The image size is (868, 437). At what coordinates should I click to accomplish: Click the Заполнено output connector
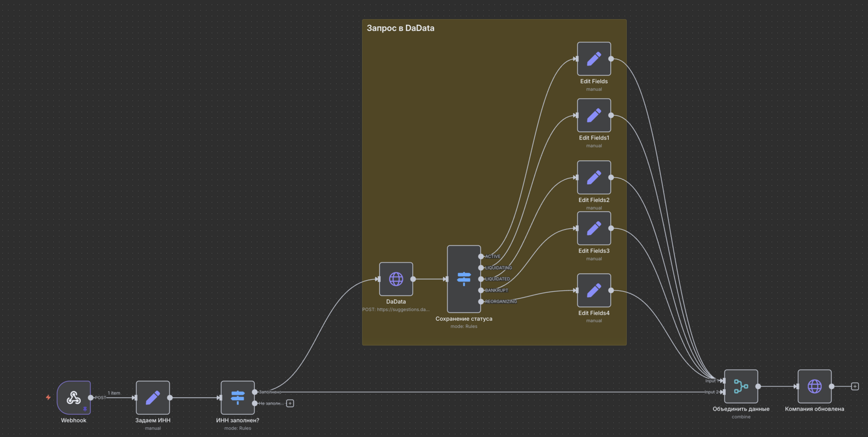coord(255,392)
